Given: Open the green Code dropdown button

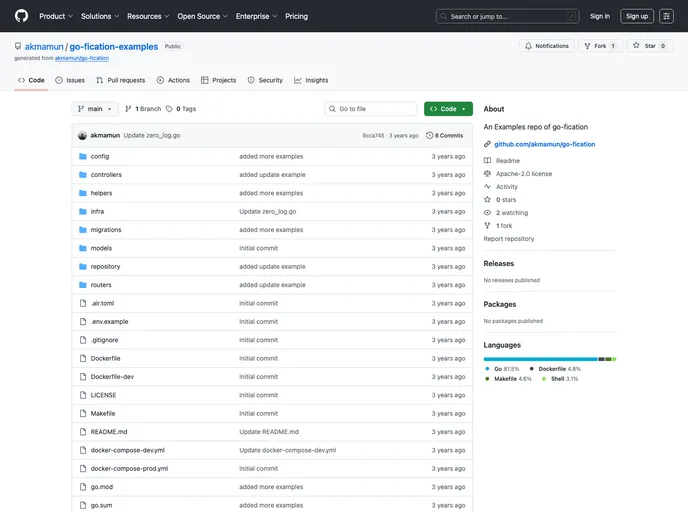Looking at the screenshot, I should pyautogui.click(x=448, y=109).
